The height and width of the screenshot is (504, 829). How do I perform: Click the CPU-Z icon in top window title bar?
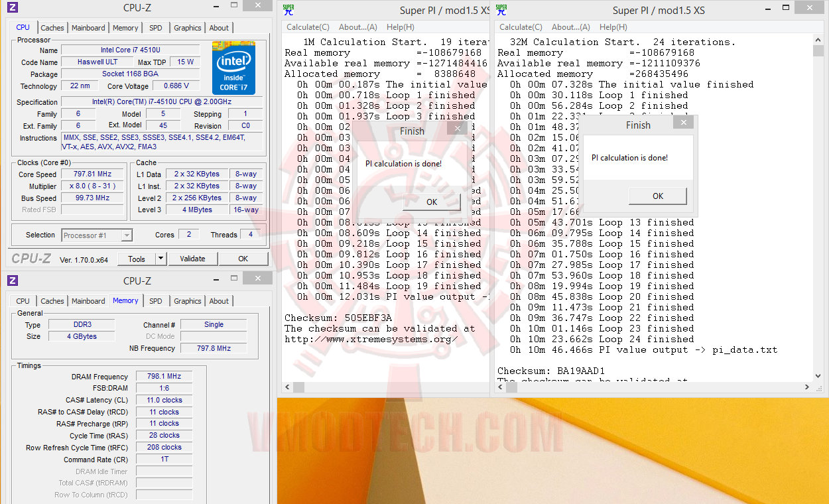point(13,8)
